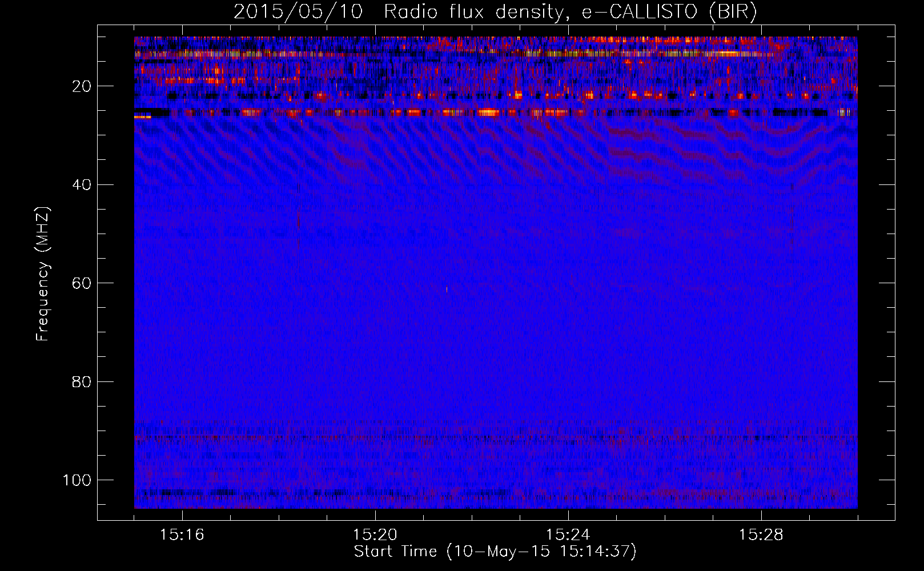924x571 pixels.
Task: Click the 15:24 time tick label
Action: (x=568, y=535)
